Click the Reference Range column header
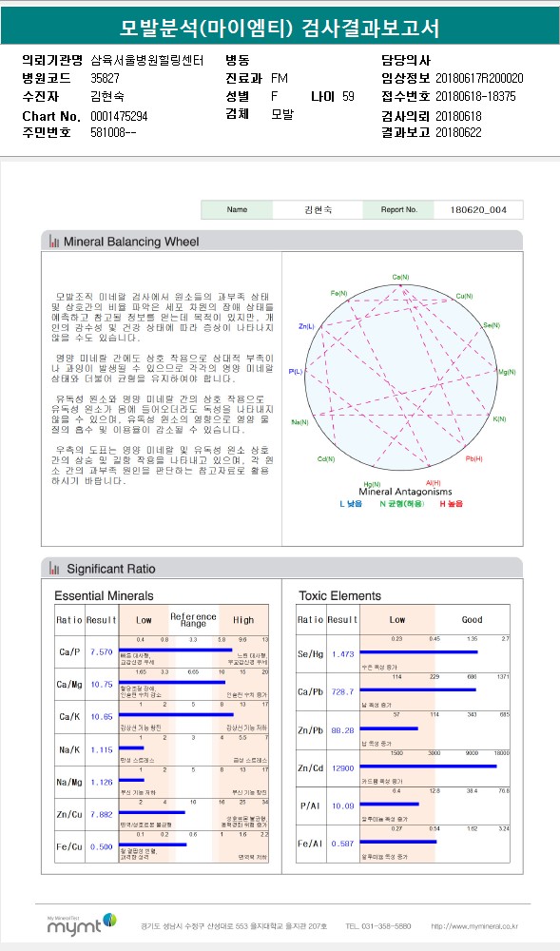The width and height of the screenshot is (560, 951). (193, 619)
